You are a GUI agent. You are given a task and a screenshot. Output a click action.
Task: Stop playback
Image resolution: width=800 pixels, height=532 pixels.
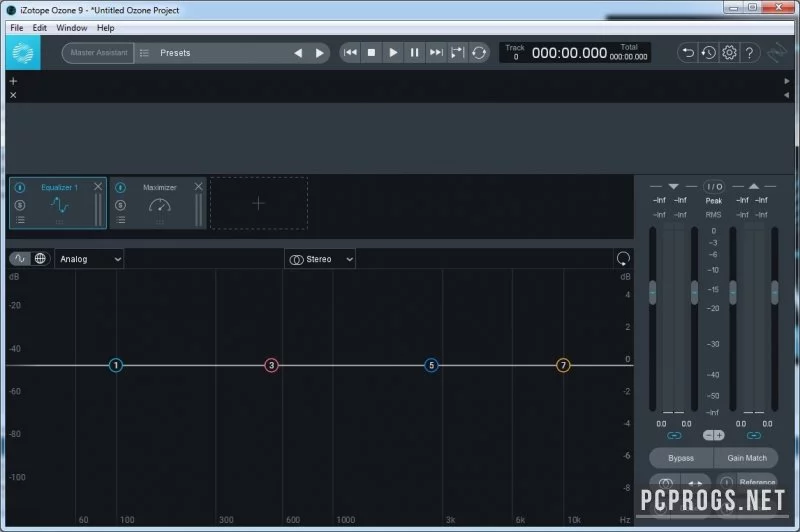click(371, 53)
